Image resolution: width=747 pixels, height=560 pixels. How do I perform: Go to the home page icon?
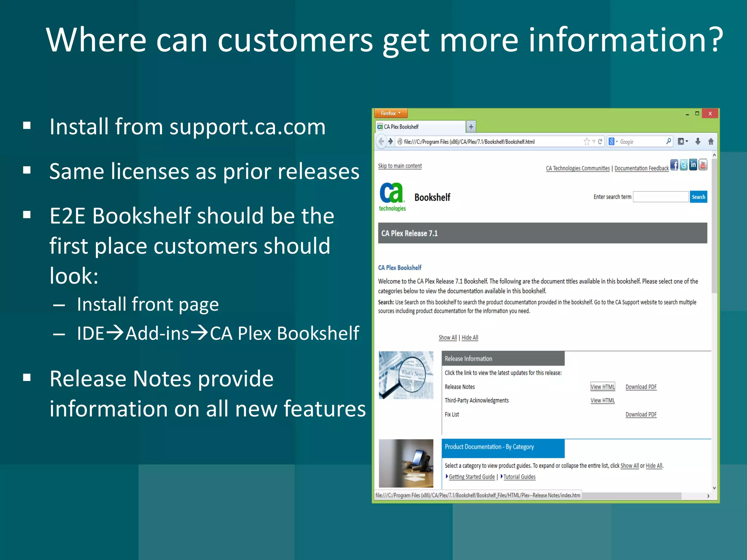(711, 141)
